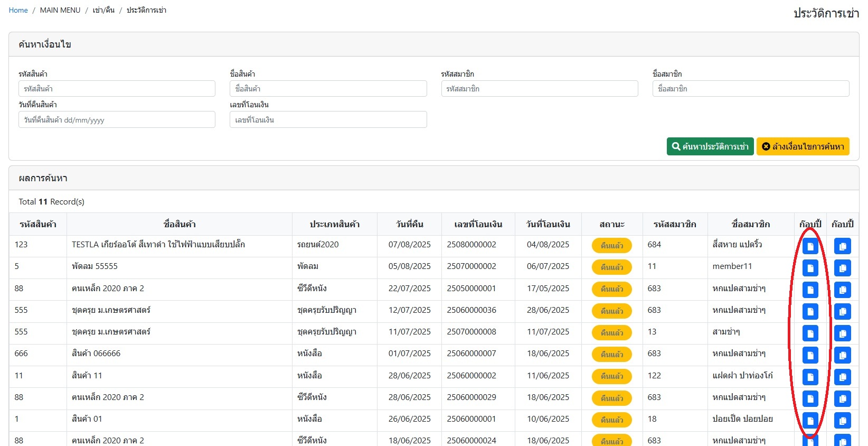This screenshot has width=868, height=446.
Task: Click single-page copy icon for transfer 25050000001 row
Action: pyautogui.click(x=810, y=290)
